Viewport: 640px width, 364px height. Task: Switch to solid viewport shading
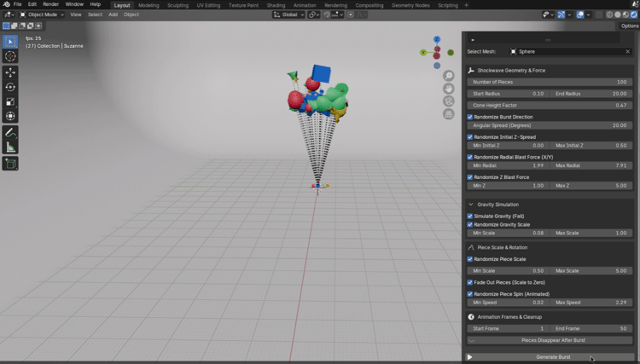coord(618,14)
